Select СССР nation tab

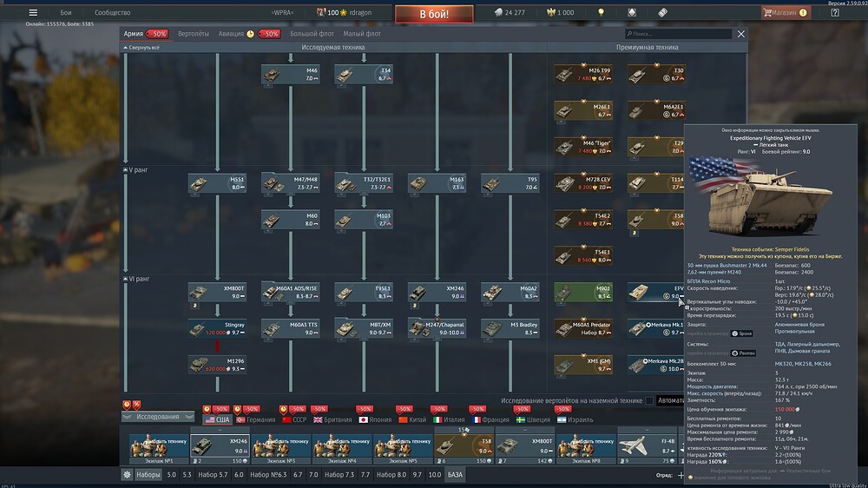click(x=294, y=420)
